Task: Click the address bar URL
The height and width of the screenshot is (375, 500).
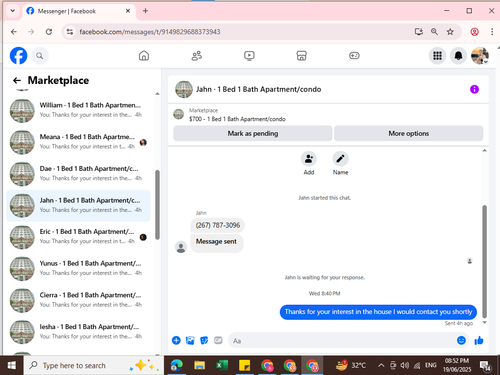Action: coord(150,32)
